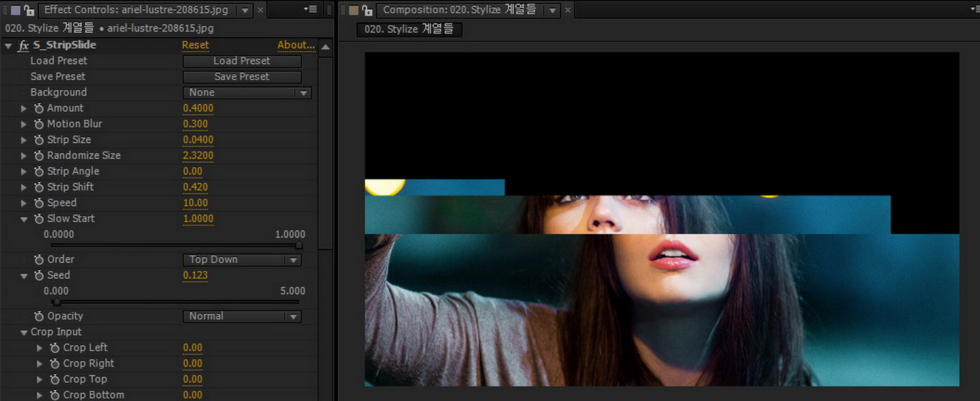Screen dimensions: 980x401
Task: Click the Effect Controls scrollbar up arrow
Action: [x=325, y=47]
